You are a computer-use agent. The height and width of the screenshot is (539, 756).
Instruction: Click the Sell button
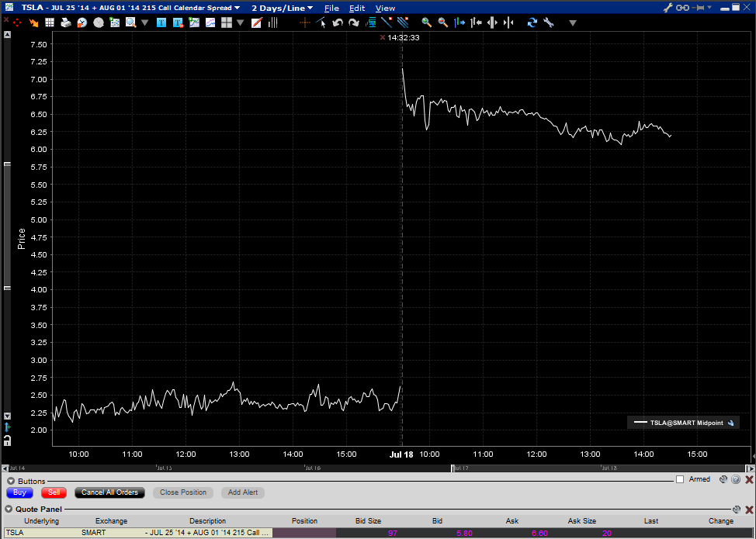54,492
